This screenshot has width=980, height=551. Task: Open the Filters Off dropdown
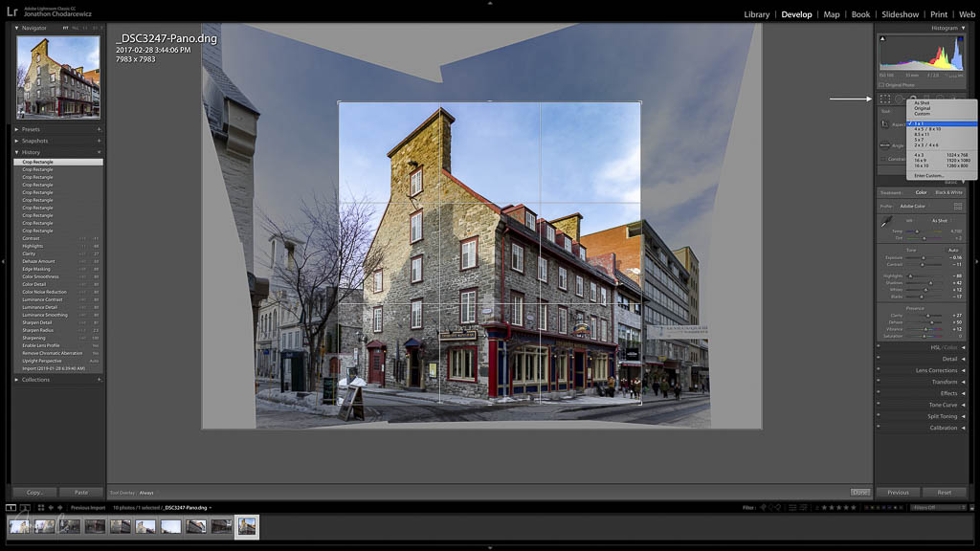938,507
